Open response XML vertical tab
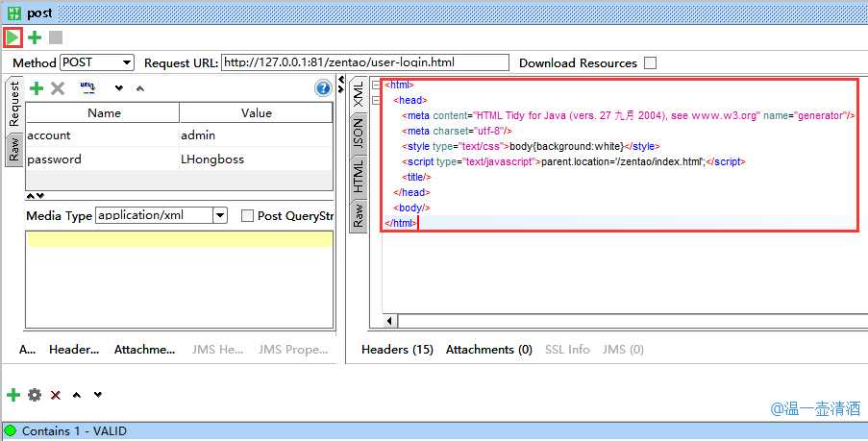Viewport: 868px width, 441px height. [359, 94]
